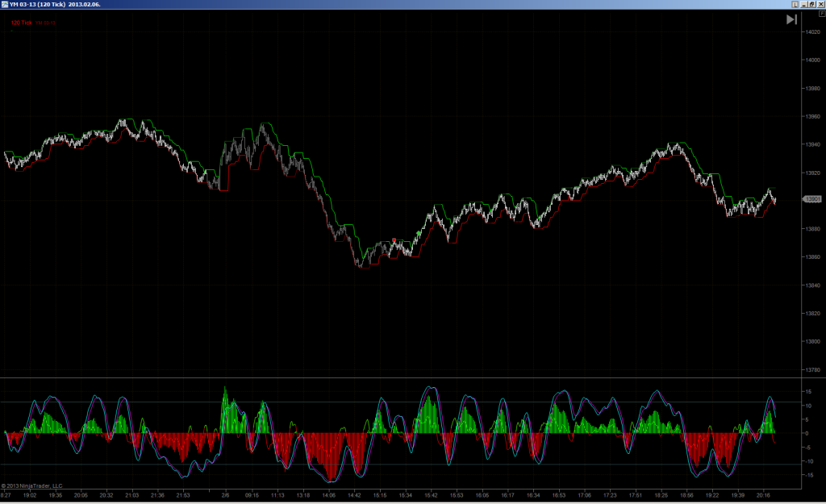826x504 pixels.
Task: Click the scroll-to-last-bar arrow icon
Action: pyautogui.click(x=791, y=19)
